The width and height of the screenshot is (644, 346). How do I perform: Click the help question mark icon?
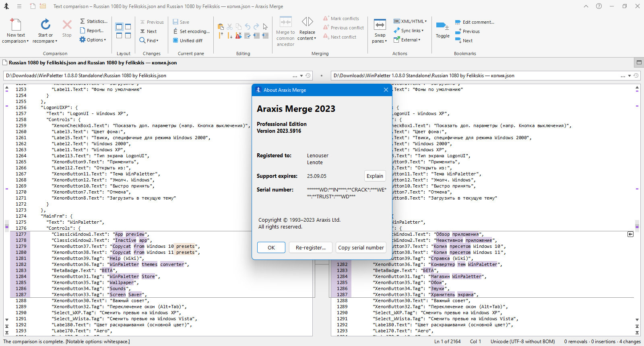pyautogui.click(x=599, y=6)
